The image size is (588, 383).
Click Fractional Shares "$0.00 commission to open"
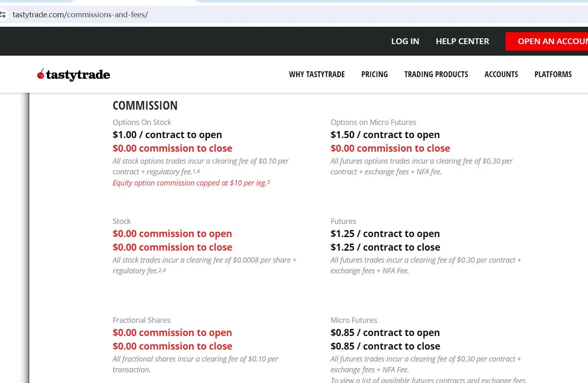172,333
